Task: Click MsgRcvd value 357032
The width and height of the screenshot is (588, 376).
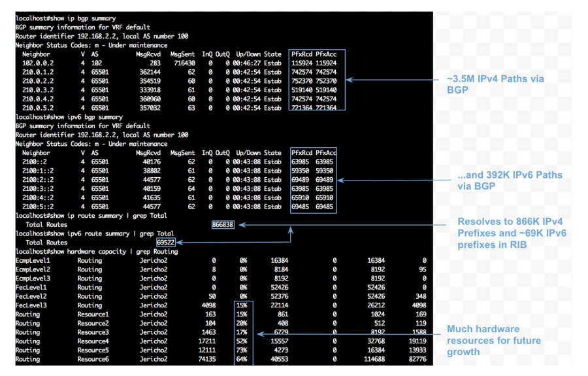Action: coord(150,108)
